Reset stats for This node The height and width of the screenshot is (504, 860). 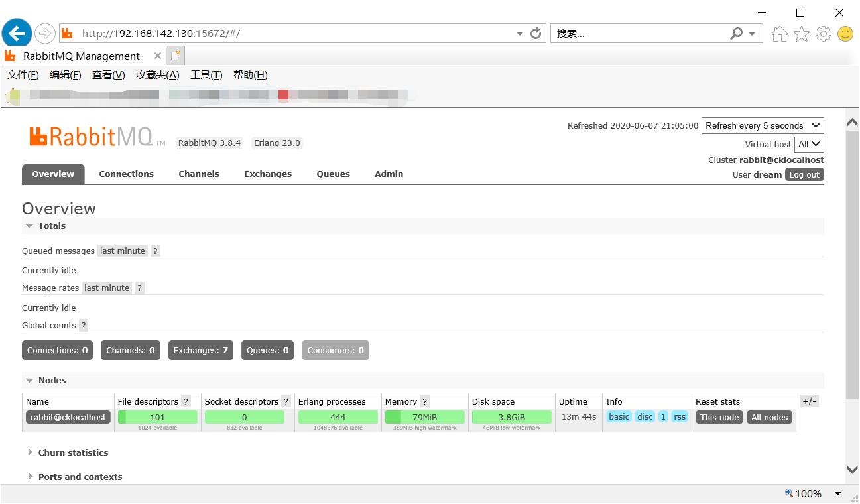[719, 417]
